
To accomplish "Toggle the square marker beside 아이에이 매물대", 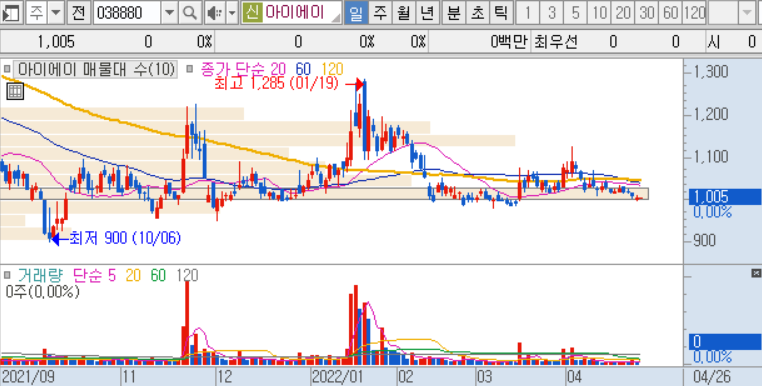I will pyautogui.click(x=7, y=69).
